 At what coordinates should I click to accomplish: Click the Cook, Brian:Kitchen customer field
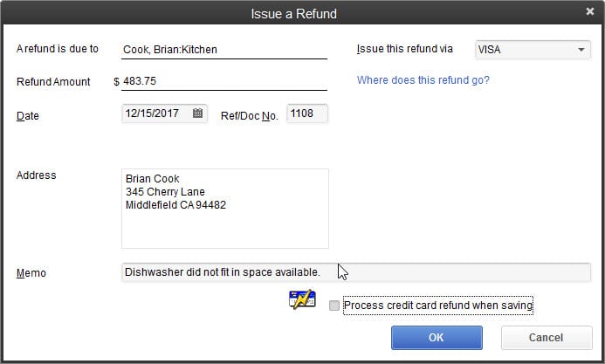pyautogui.click(x=223, y=50)
